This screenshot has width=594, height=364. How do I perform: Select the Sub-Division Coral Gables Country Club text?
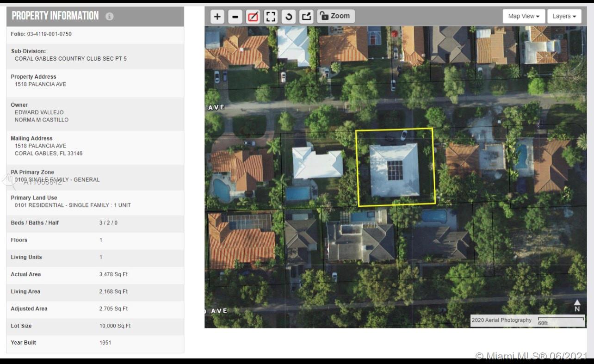point(70,59)
